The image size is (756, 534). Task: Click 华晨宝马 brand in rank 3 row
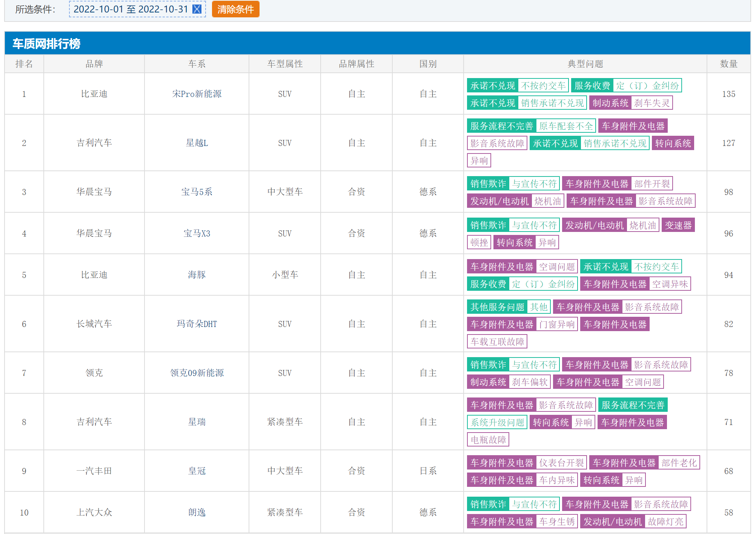(x=94, y=192)
